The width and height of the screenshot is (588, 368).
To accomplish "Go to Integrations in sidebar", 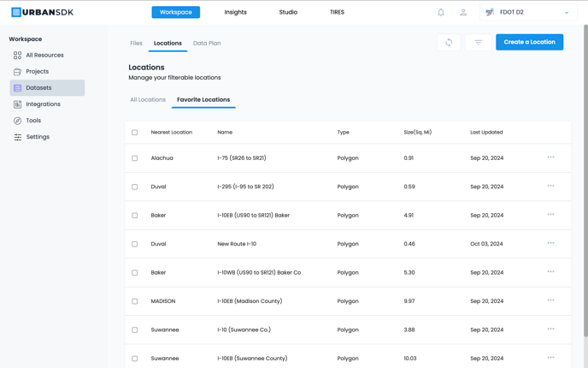I will click(43, 104).
